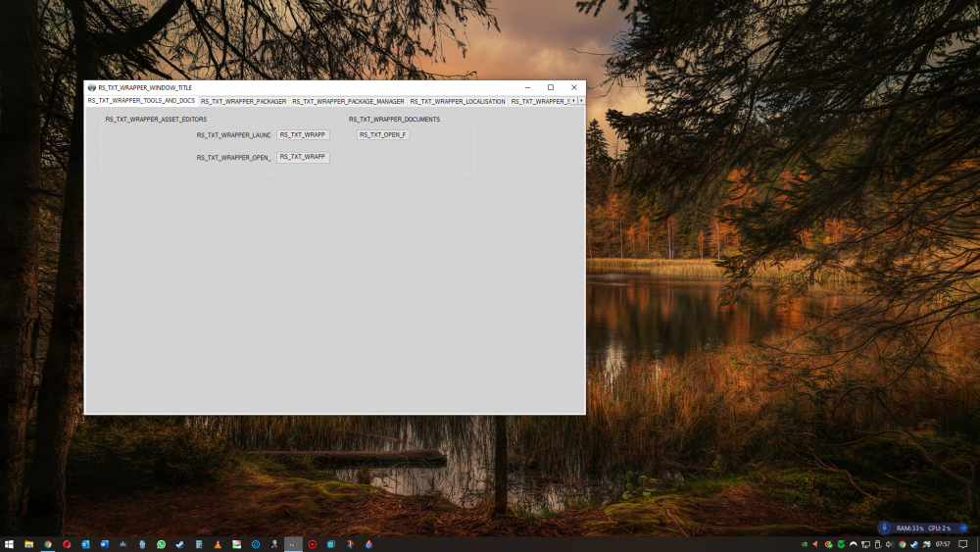Switch to RS_TXT_WRAPPER_PACKAGE_MANAGER tab
Screen dimensions: 980x552
click(348, 101)
